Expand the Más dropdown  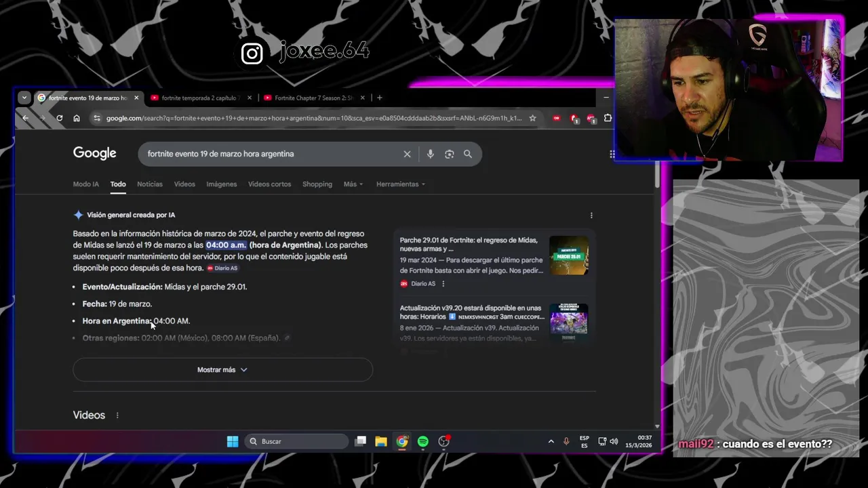pos(353,184)
